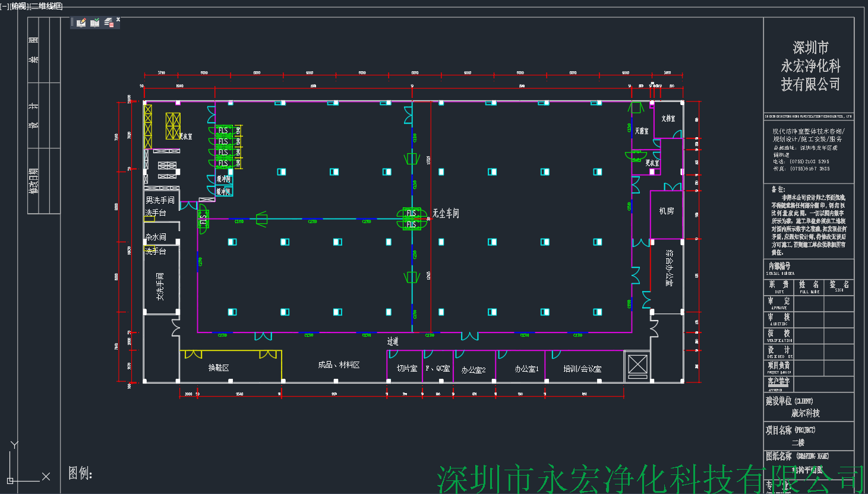
Task: Click the 综合办公室 room label
Action: pos(670,268)
